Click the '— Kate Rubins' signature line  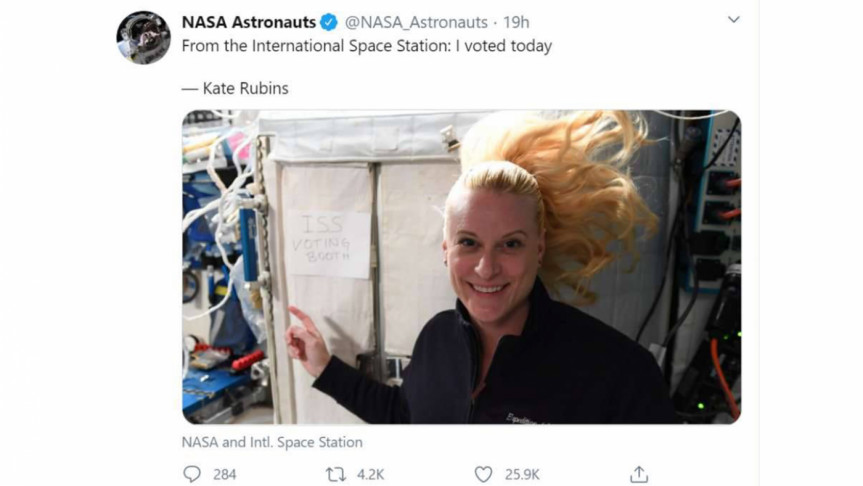coord(235,88)
